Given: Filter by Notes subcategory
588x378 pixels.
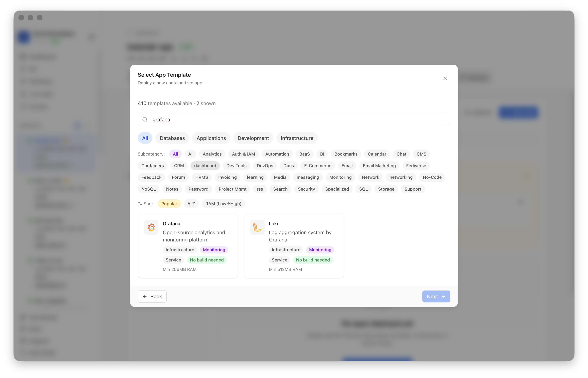Looking at the screenshot, I should click(x=172, y=189).
